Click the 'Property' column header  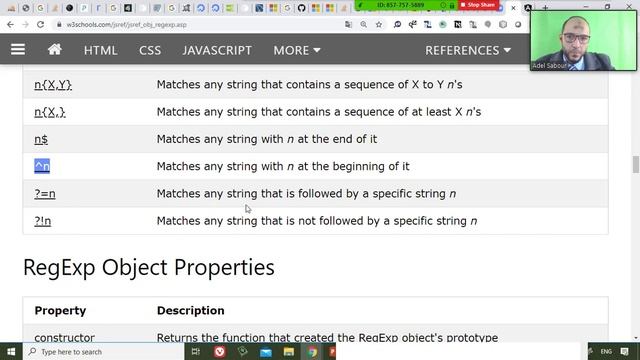point(60,311)
